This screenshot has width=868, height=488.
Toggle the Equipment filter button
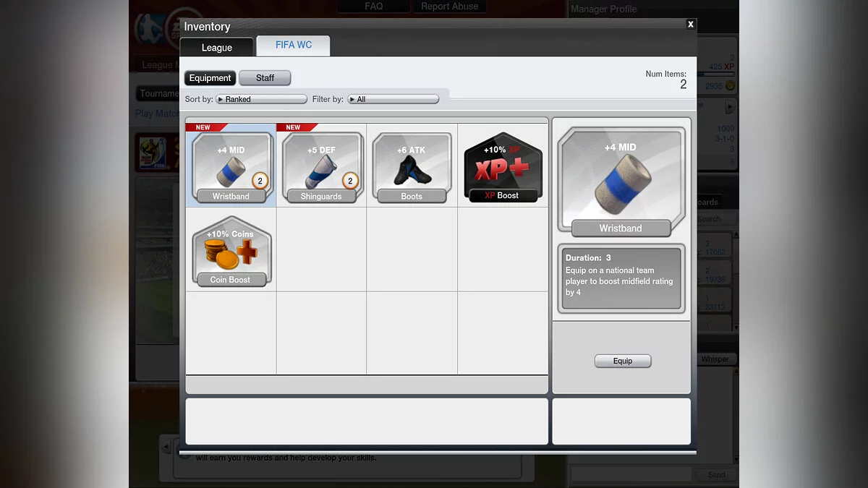[210, 78]
